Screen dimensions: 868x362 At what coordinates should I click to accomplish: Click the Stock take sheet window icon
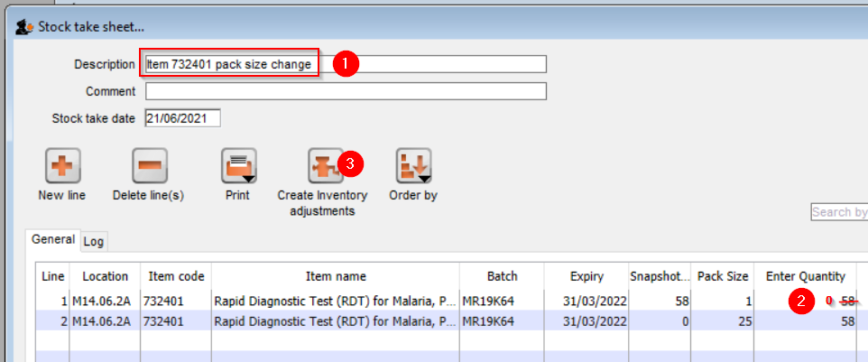pyautogui.click(x=24, y=27)
